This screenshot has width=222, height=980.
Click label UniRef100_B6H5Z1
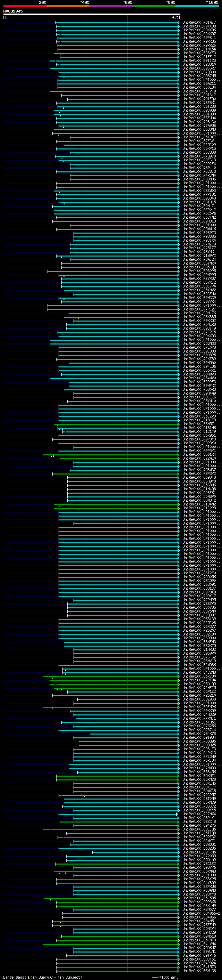[x=199, y=424]
